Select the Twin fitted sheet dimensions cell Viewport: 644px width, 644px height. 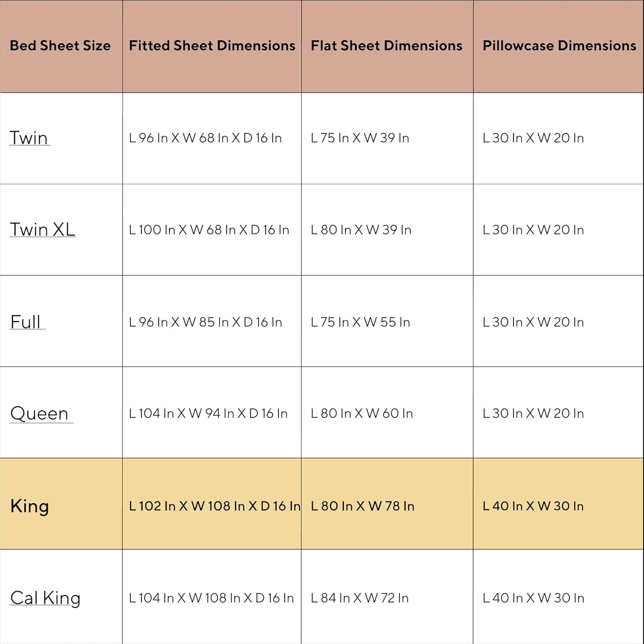(x=205, y=138)
